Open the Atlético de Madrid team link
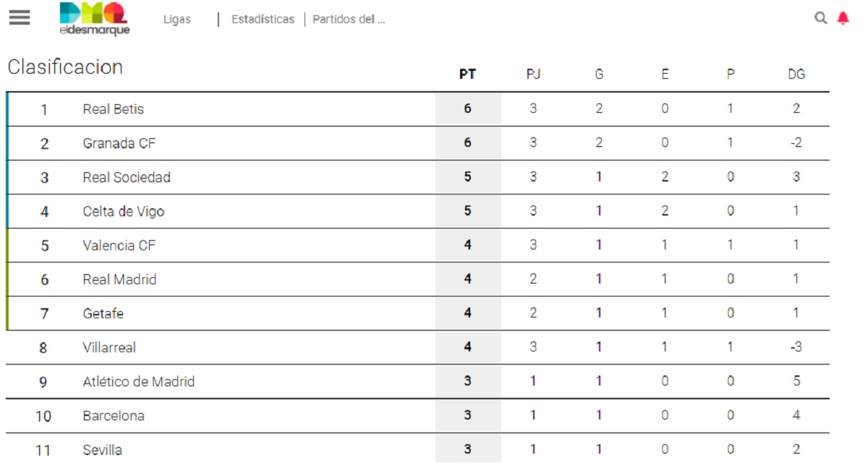The height and width of the screenshot is (468, 868). point(139,381)
